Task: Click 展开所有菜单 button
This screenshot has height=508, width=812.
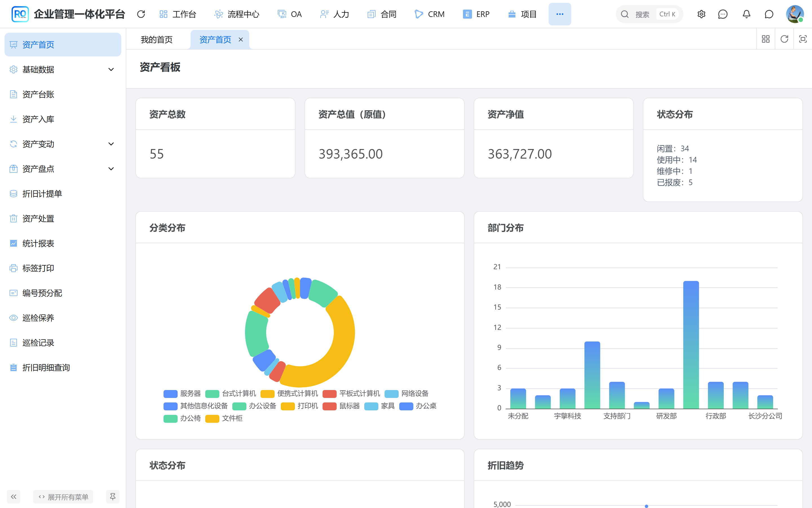Action: pyautogui.click(x=63, y=497)
